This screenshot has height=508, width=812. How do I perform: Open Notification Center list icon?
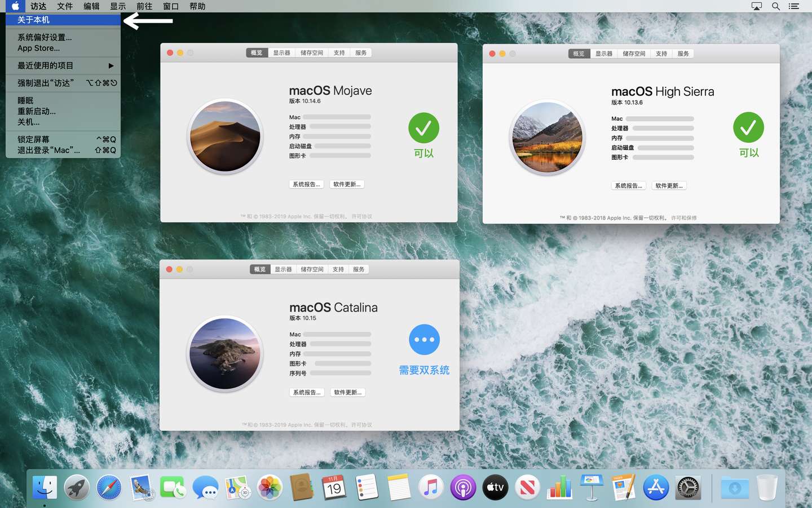[x=794, y=6]
